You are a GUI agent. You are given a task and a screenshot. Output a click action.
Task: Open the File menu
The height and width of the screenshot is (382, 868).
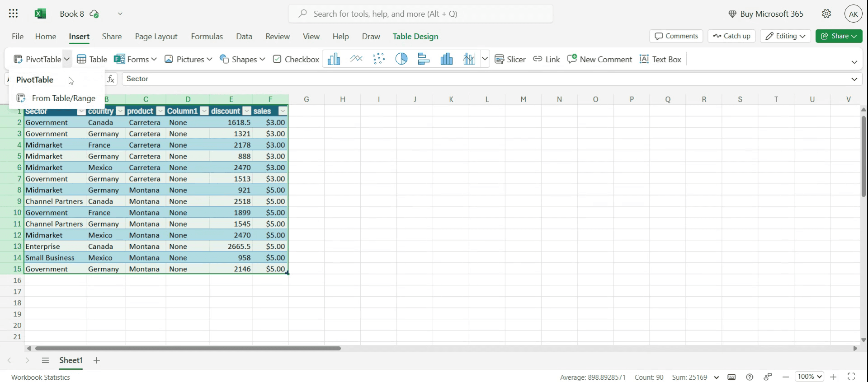(x=18, y=37)
